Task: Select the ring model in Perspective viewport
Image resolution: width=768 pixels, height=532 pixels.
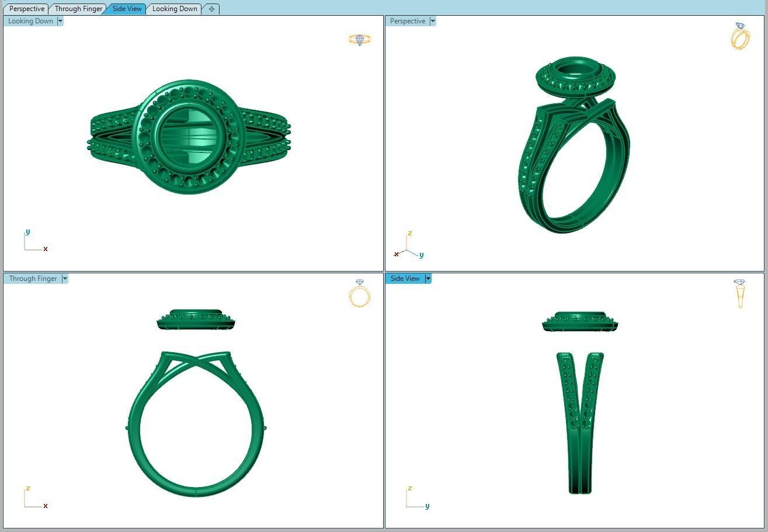Action: click(574, 145)
